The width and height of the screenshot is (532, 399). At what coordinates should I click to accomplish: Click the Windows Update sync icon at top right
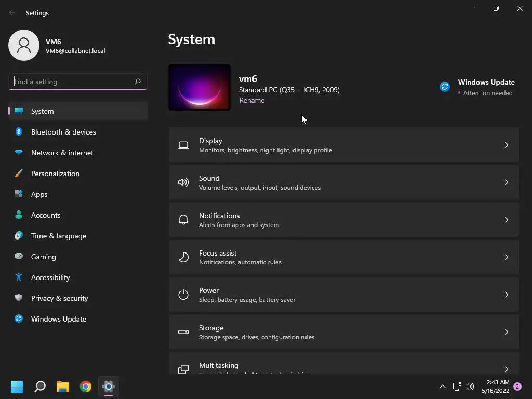(x=445, y=87)
